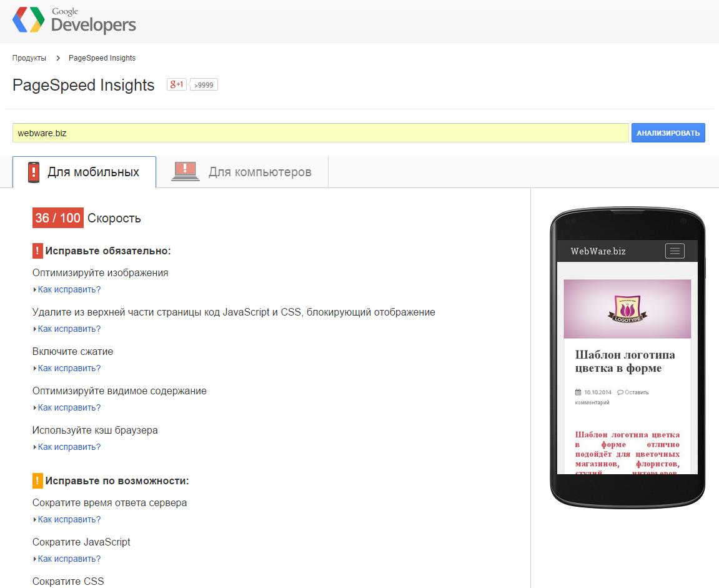
Task: Open the Продукты breadcrumb link
Action: pos(29,57)
